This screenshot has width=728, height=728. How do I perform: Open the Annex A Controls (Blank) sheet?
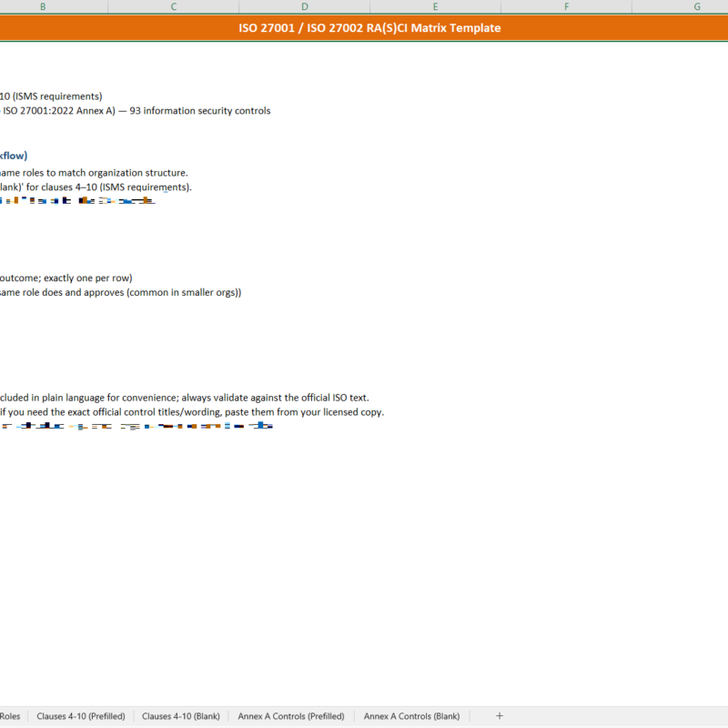410,716
